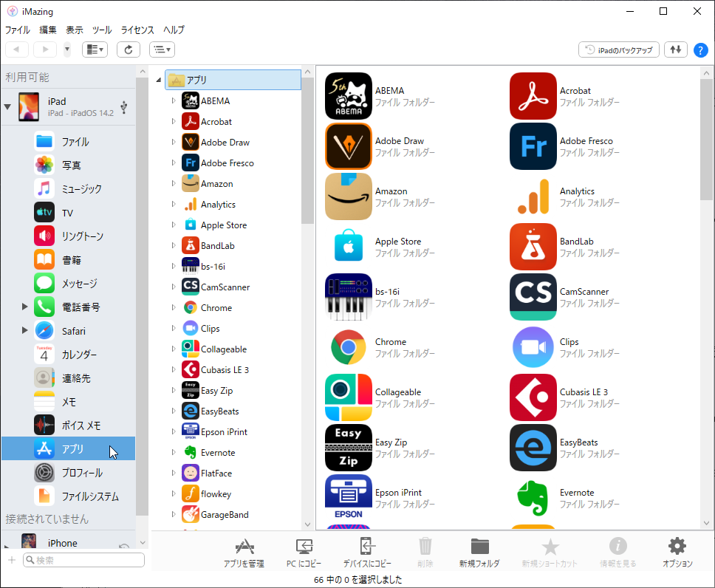Select 書籍 (Books) in the sidebar

pos(69,260)
